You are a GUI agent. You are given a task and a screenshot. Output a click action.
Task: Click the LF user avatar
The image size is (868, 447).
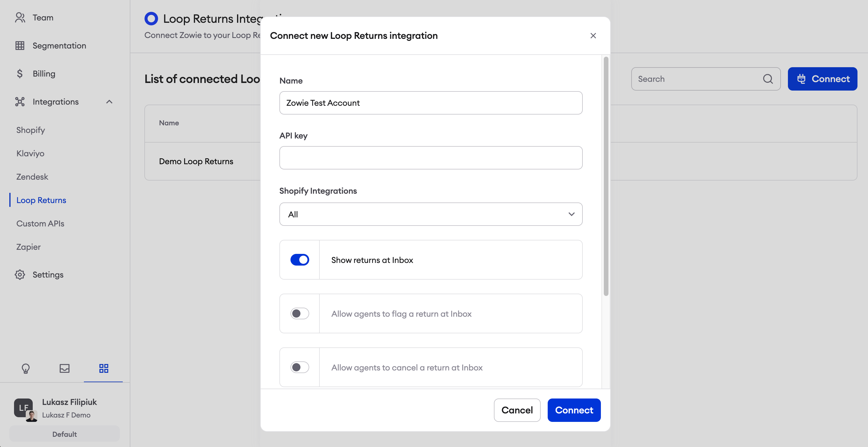[23, 408]
